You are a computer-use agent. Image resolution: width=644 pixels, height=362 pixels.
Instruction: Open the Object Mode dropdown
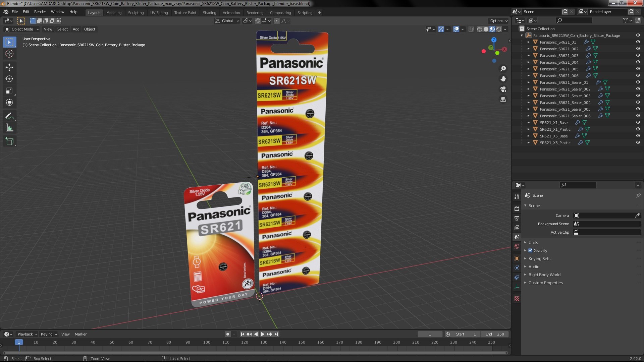pyautogui.click(x=22, y=29)
